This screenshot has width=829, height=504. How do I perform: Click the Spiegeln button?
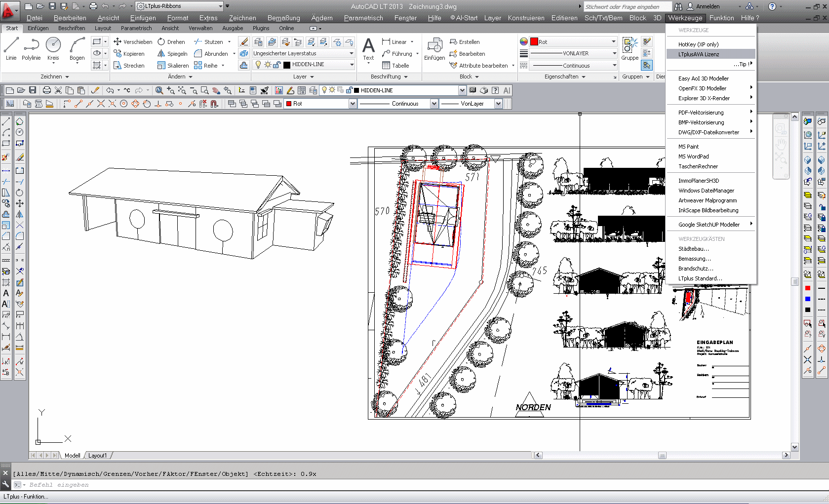172,54
